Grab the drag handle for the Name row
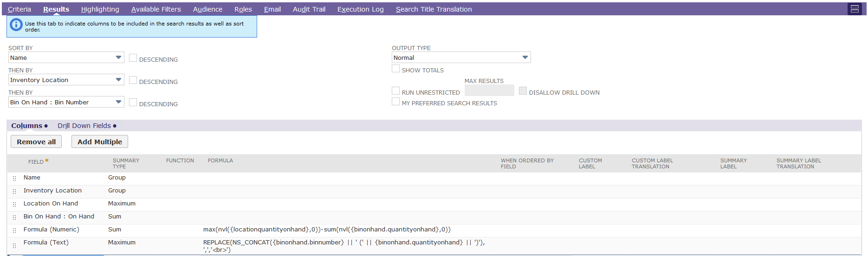The height and width of the screenshot is (256, 868). coord(14,178)
